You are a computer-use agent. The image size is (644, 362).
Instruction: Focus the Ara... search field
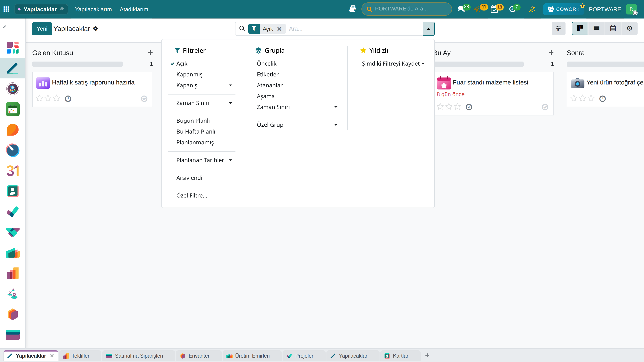pyautogui.click(x=354, y=29)
